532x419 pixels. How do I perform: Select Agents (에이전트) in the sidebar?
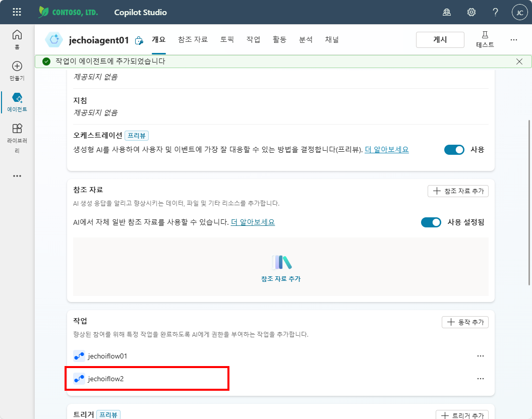pyautogui.click(x=17, y=102)
